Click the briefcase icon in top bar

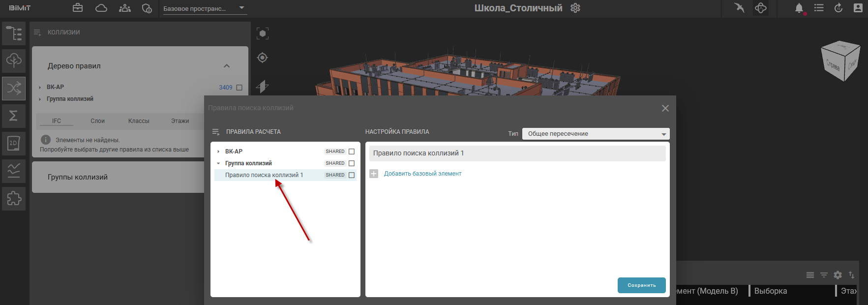78,8
